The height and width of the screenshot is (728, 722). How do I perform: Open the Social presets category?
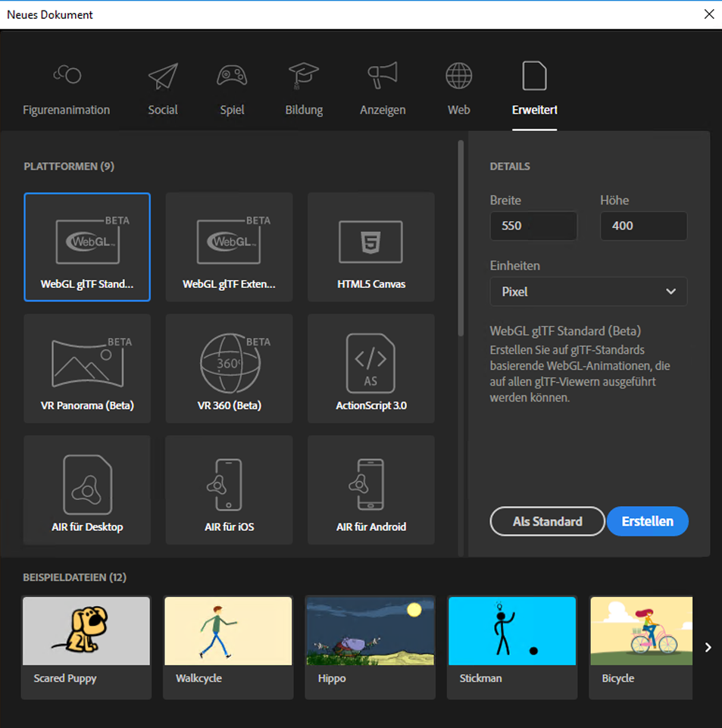tap(162, 89)
